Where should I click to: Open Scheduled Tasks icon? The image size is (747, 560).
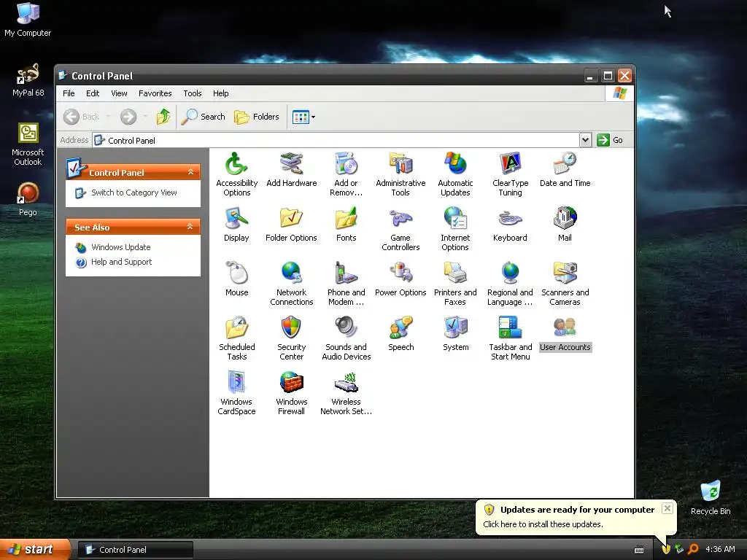236,338
